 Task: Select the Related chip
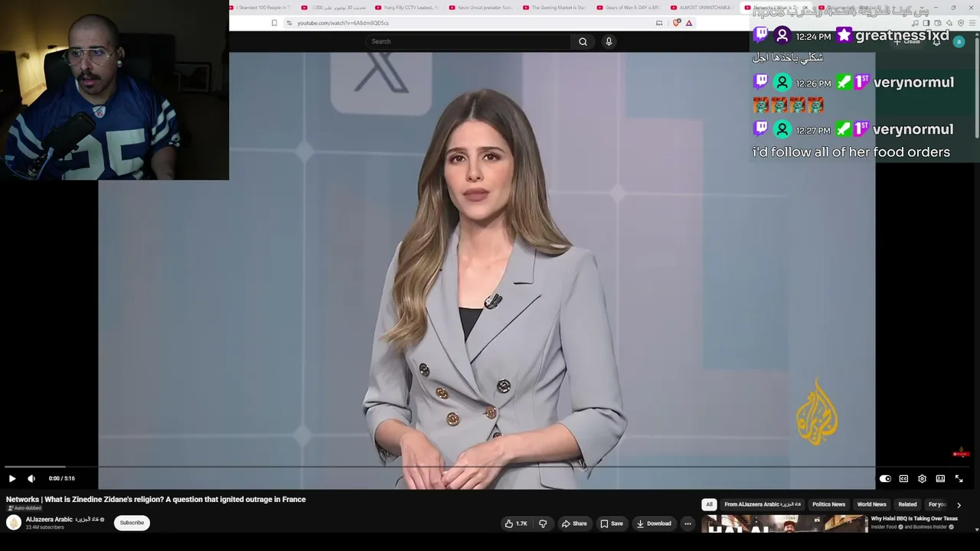[x=907, y=504]
